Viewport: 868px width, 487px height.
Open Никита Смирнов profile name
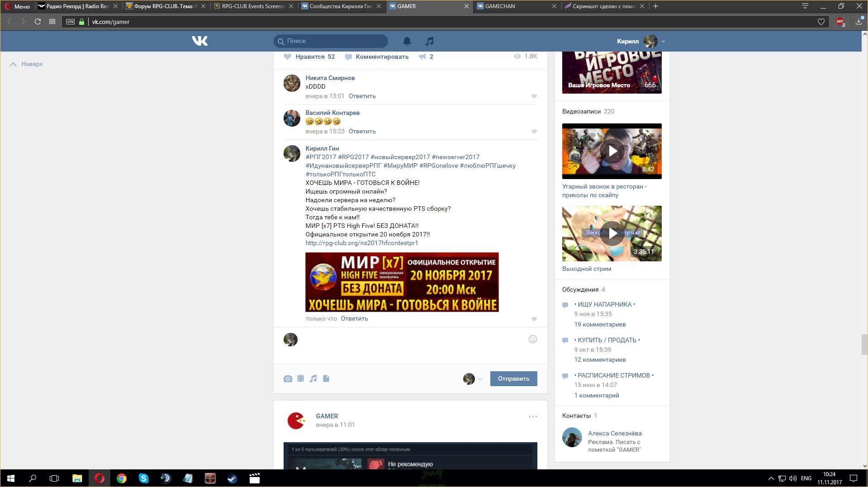(330, 78)
